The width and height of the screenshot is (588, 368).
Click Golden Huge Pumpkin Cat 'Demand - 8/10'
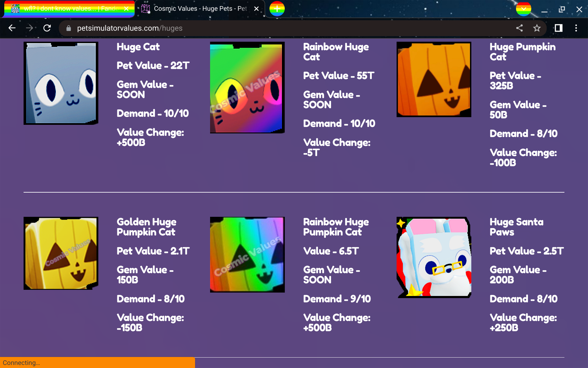click(x=151, y=299)
